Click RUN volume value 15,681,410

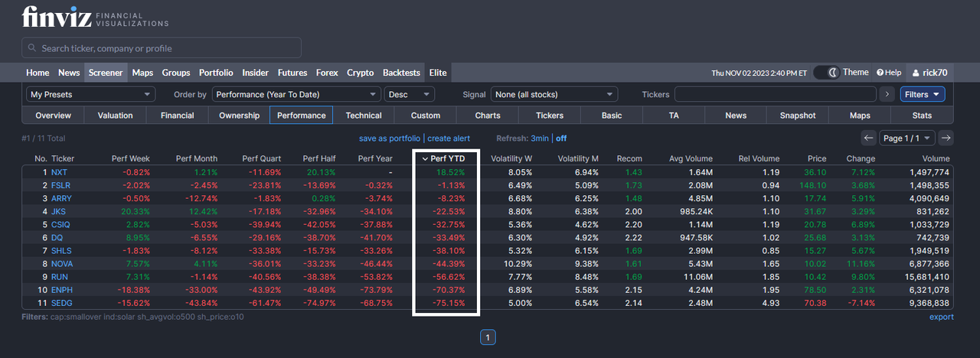(926, 277)
